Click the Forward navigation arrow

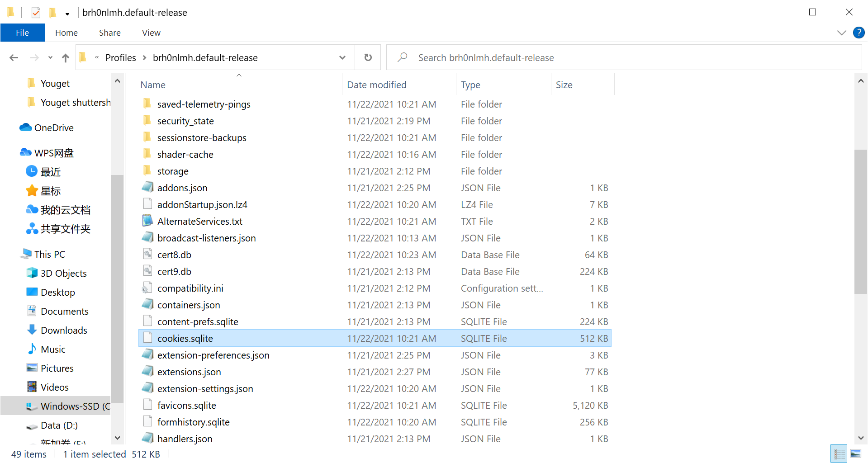tap(34, 58)
